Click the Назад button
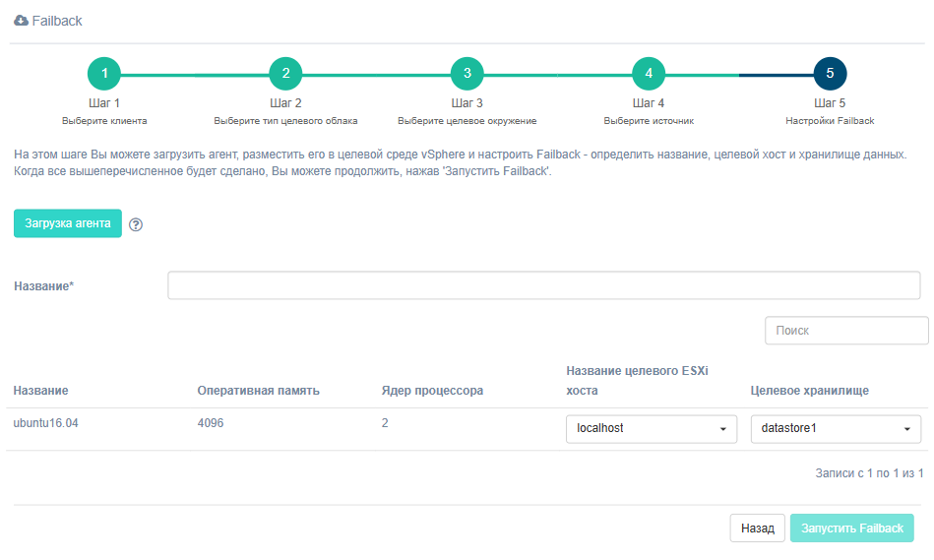The height and width of the screenshot is (560, 934). click(757, 529)
